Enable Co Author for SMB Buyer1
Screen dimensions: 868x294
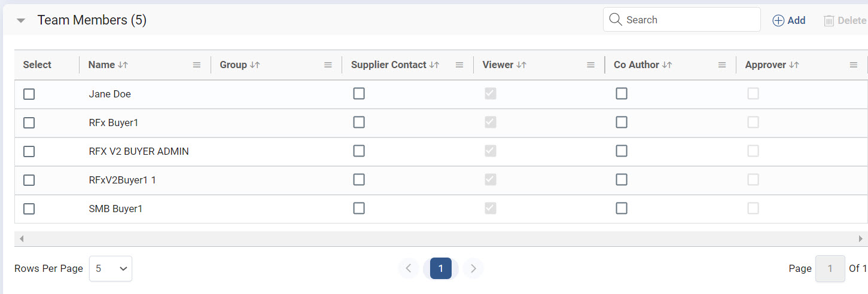point(622,209)
